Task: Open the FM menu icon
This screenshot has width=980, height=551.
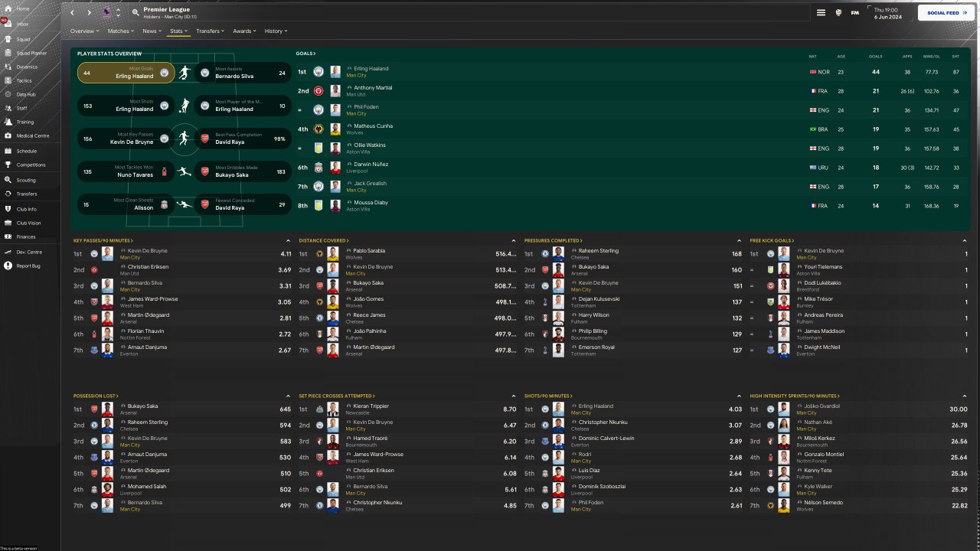Action: click(x=855, y=13)
